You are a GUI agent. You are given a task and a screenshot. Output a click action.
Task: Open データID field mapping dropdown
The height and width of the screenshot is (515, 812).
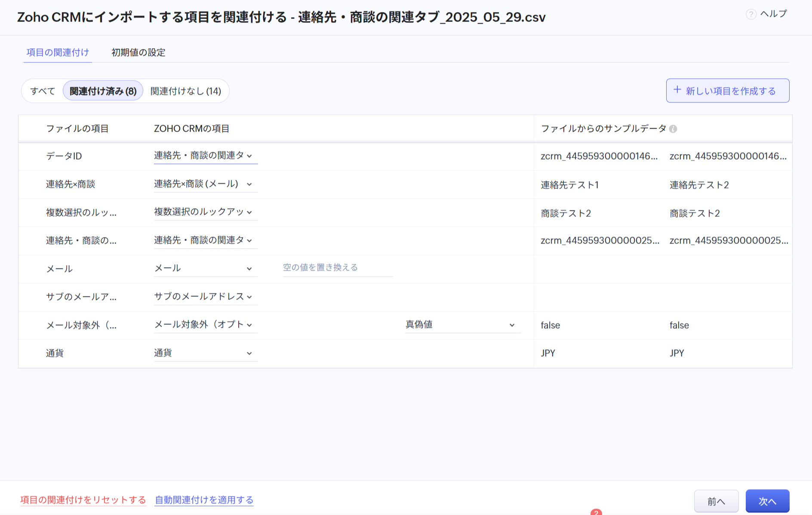click(203, 156)
